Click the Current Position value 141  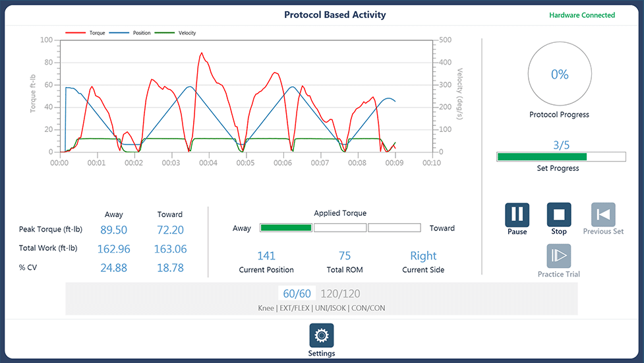pos(266,256)
